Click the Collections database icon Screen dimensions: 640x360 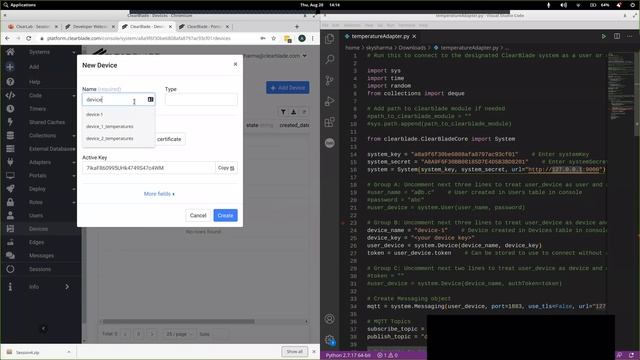(10, 135)
